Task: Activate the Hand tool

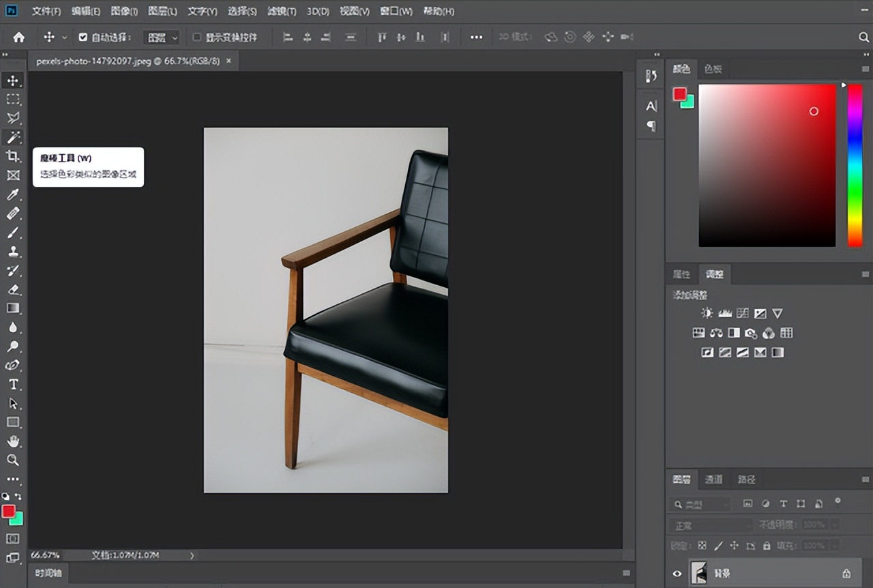Action: (x=13, y=441)
